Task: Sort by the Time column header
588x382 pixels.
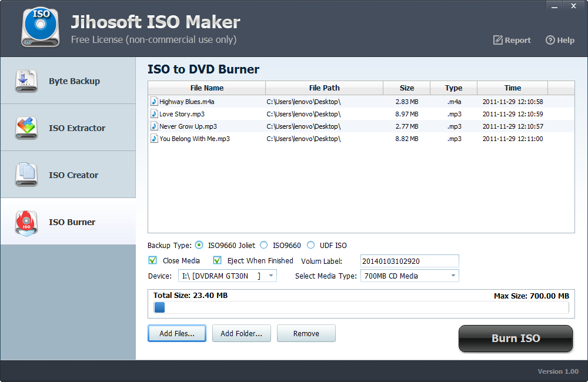Action: click(512, 88)
